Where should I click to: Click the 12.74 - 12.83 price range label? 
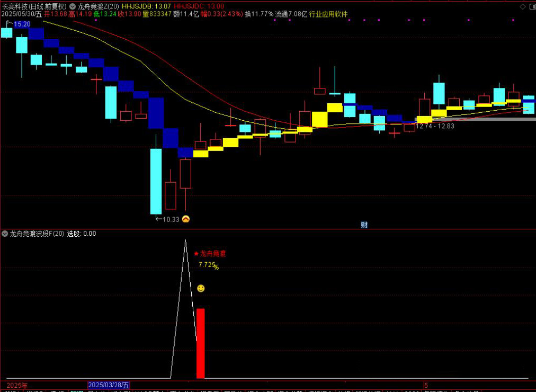coord(435,126)
